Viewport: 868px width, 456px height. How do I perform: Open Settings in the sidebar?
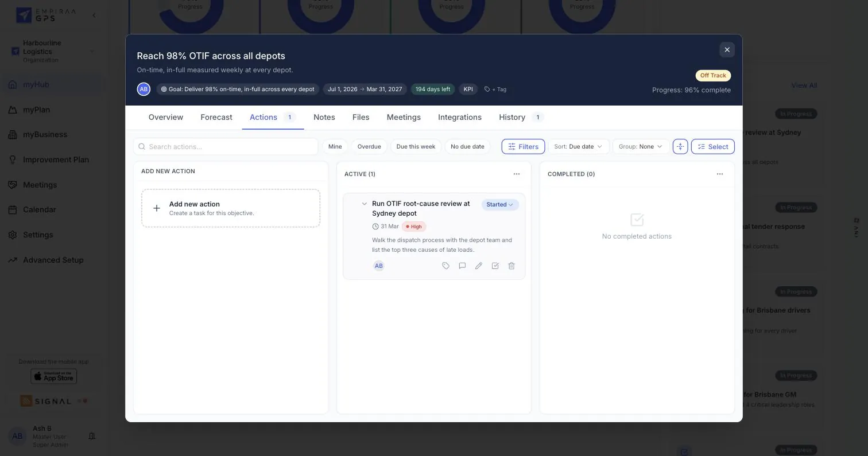point(53,235)
